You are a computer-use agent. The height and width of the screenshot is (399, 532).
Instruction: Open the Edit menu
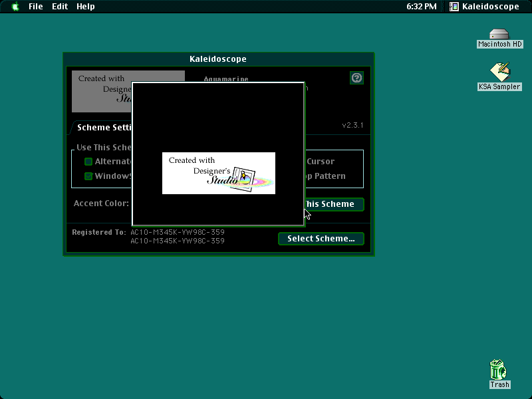click(60, 7)
